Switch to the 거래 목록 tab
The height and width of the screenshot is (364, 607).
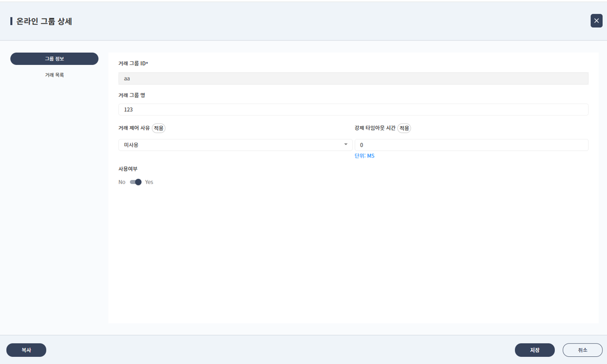(54, 75)
